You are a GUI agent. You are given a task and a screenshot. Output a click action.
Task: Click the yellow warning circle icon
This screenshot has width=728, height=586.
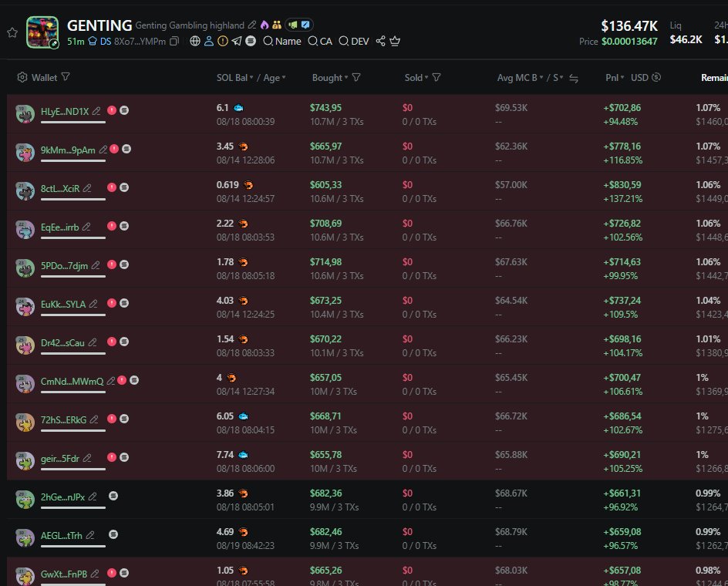tap(223, 41)
